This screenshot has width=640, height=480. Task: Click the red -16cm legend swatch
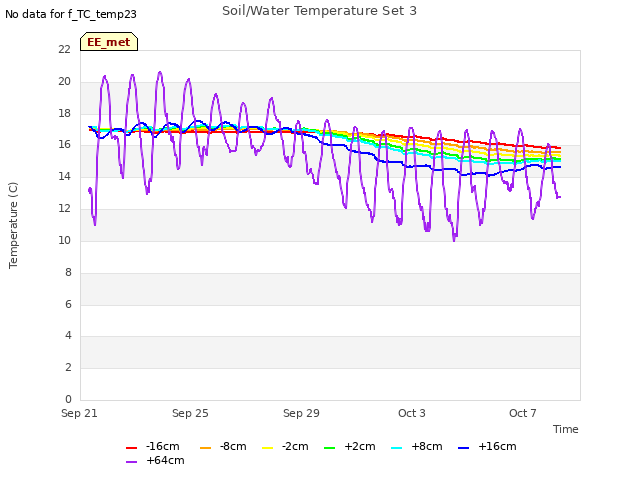(131, 448)
